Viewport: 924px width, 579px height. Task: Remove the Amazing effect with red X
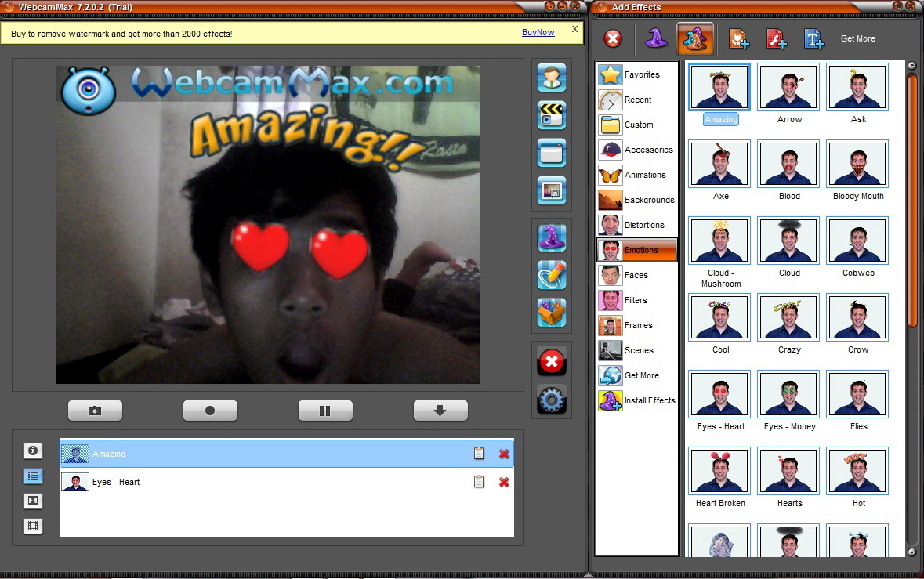point(504,454)
